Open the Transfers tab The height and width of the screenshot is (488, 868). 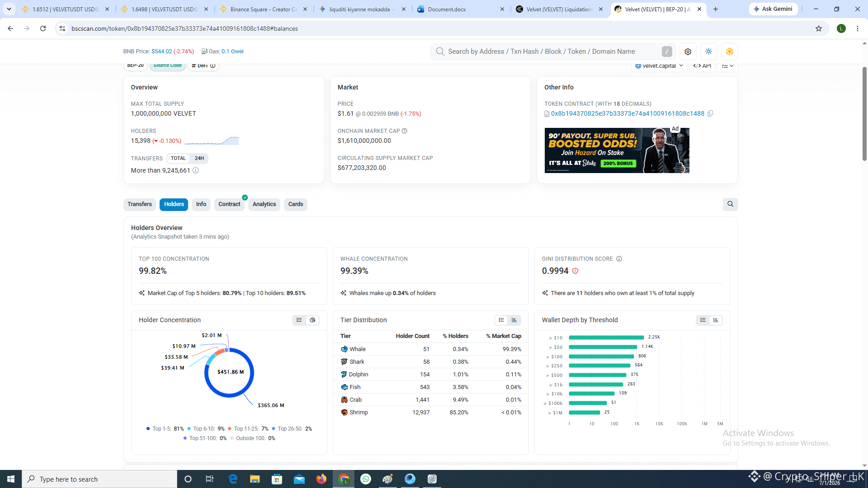[140, 204]
